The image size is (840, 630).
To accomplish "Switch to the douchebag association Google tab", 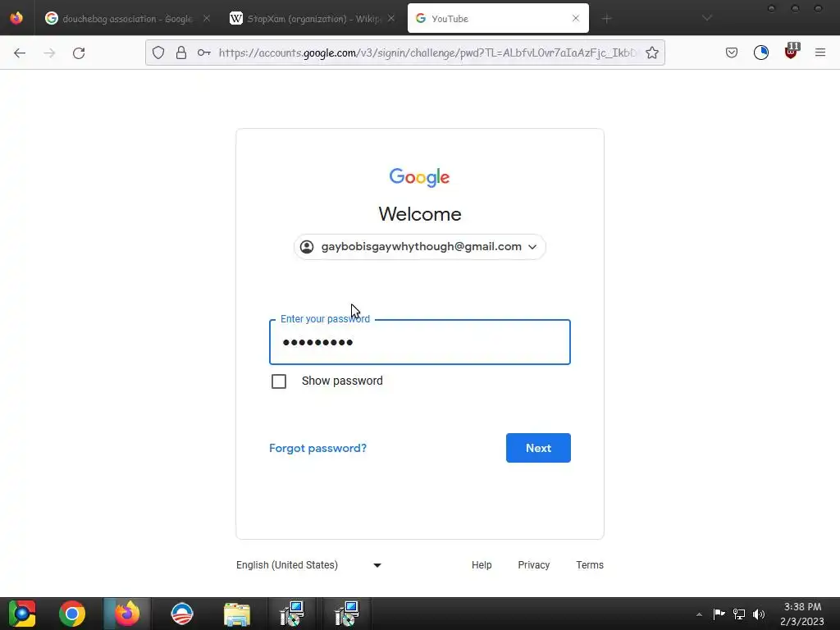I will click(x=126, y=19).
